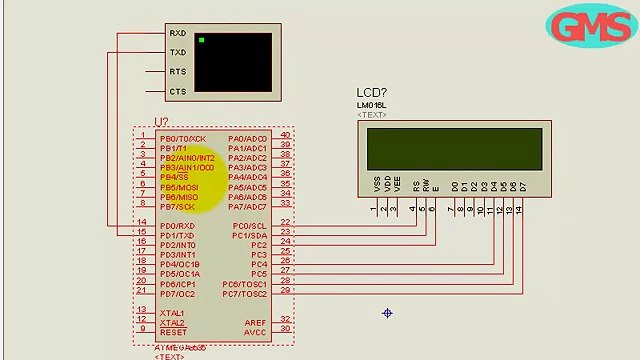Click the VSS pin label on LCD

tap(377, 184)
